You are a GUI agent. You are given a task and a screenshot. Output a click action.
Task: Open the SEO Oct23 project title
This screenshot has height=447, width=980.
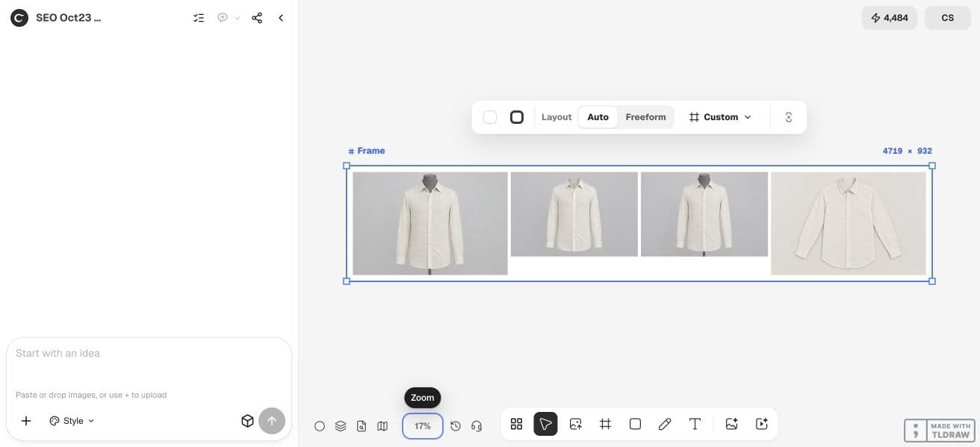(68, 18)
